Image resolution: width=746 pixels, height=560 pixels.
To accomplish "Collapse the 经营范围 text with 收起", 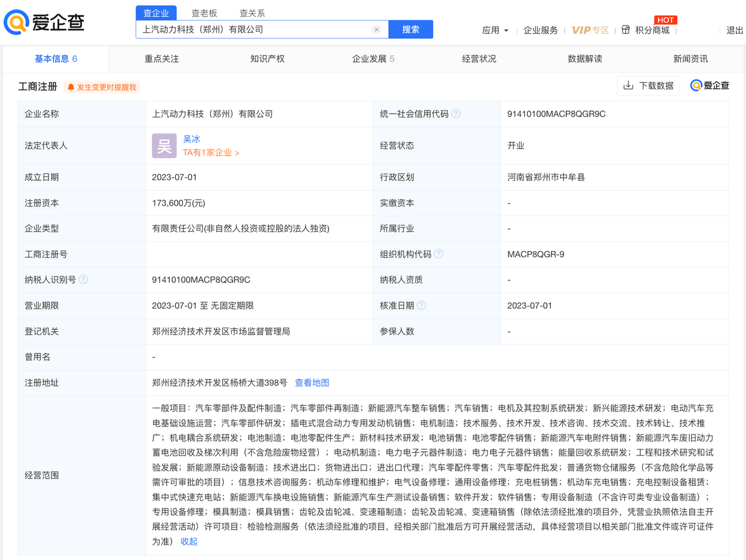I will 189,541.
